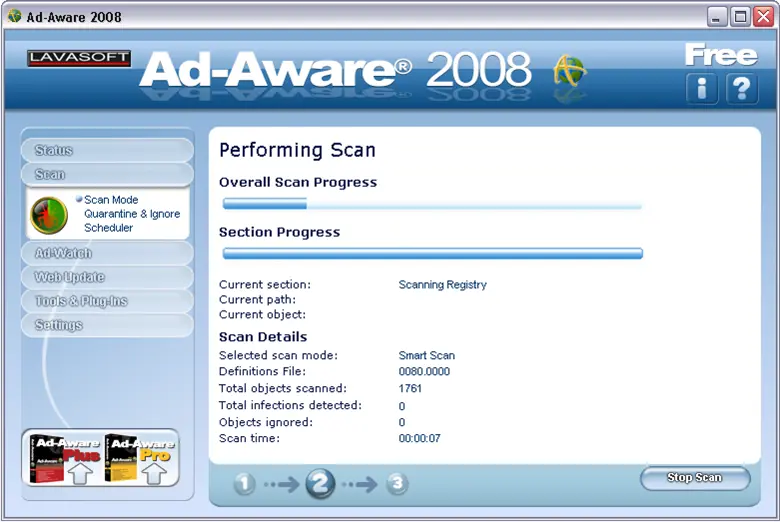Open the Settings section
Viewport: 780px width, 522px height.
pyautogui.click(x=107, y=325)
